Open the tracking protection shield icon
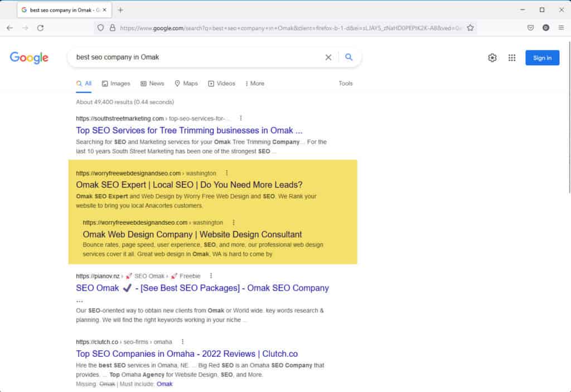 [x=100, y=28]
